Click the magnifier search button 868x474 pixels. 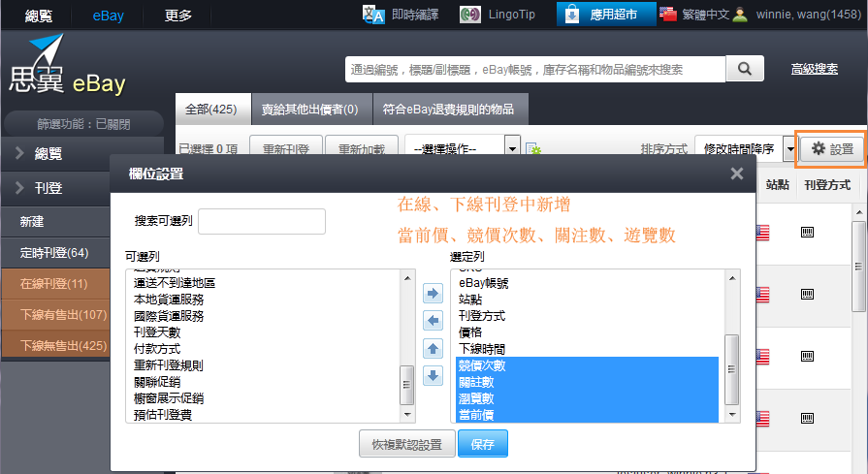tap(745, 69)
